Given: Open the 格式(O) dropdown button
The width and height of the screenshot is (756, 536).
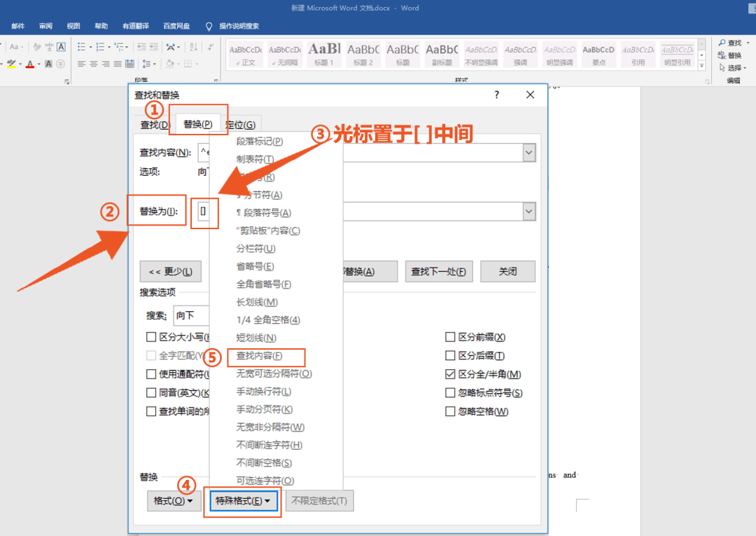Looking at the screenshot, I should click(174, 501).
